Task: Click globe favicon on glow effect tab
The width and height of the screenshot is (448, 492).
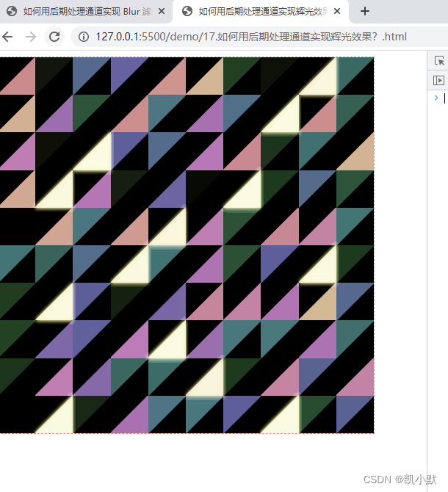Action: (187, 11)
